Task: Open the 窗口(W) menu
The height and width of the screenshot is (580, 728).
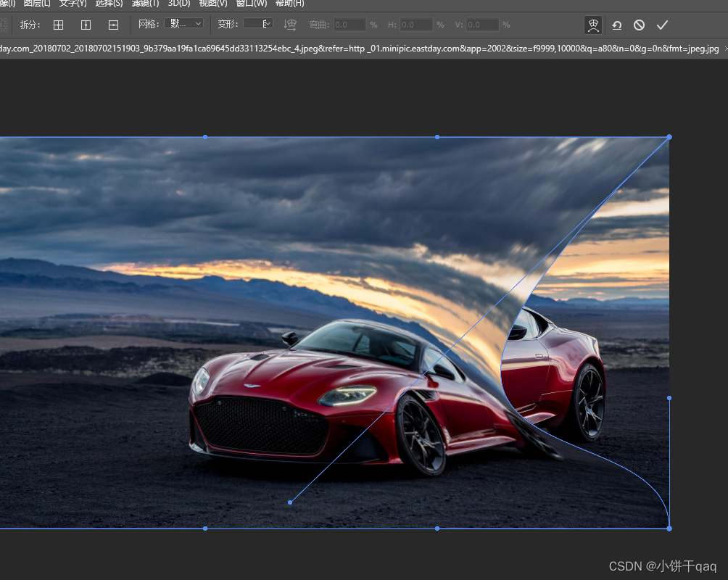Action: [252, 3]
